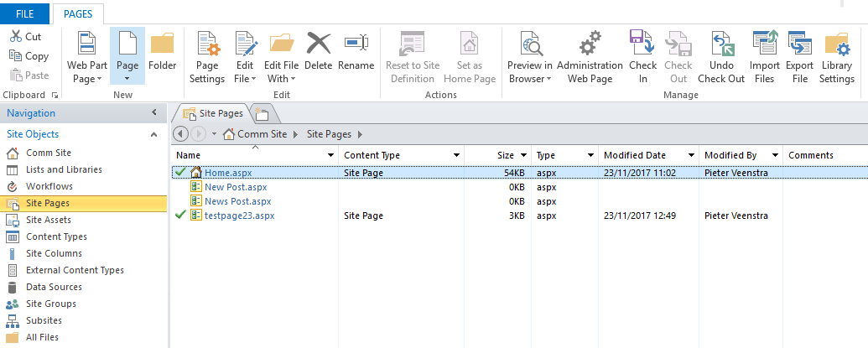Screen dimensions: 868x348
Task: Click the Cut scissors icon
Action: pyautogui.click(x=15, y=37)
